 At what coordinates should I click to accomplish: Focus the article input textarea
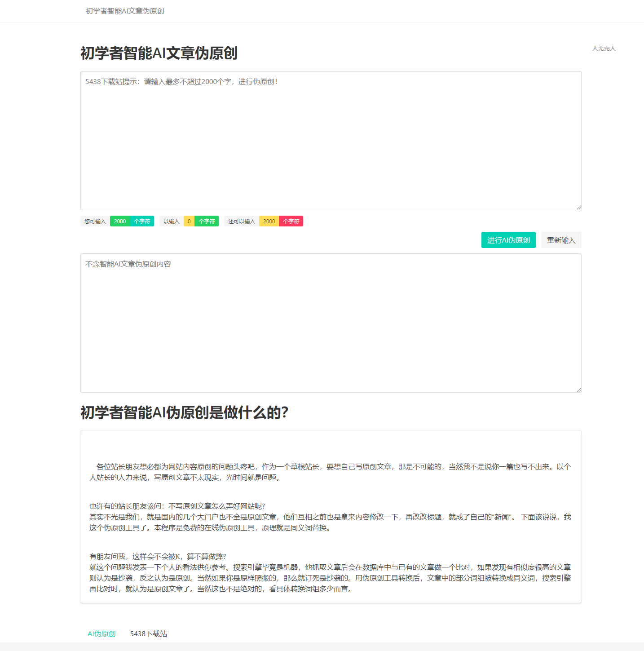(331, 141)
